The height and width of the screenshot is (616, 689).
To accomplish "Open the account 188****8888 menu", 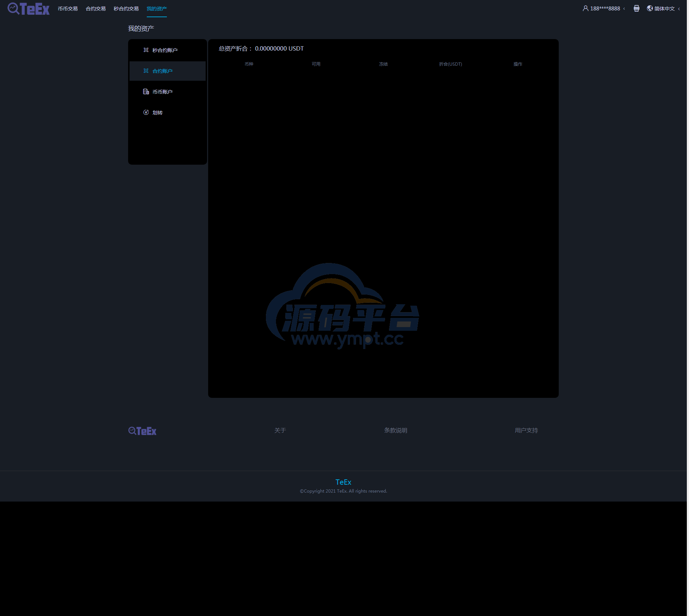I will pos(605,9).
